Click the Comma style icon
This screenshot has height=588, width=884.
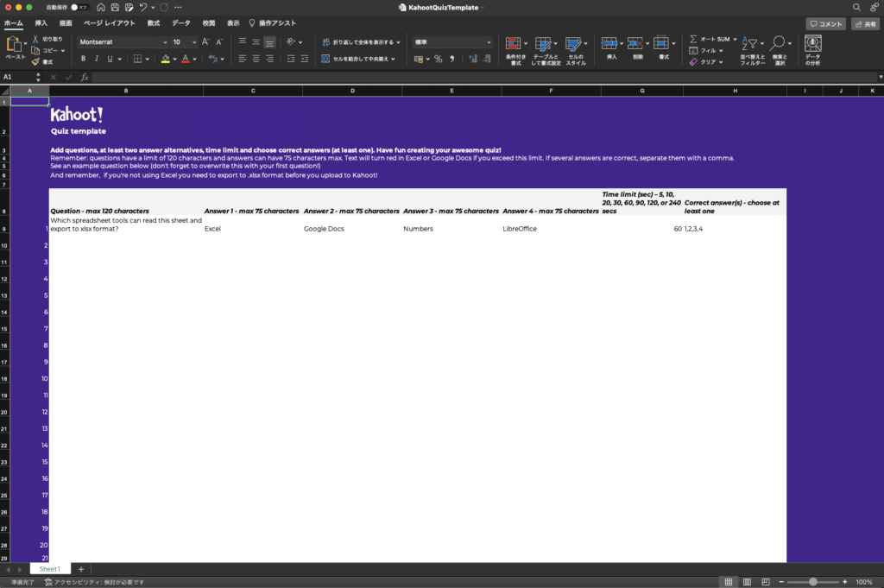(452, 59)
